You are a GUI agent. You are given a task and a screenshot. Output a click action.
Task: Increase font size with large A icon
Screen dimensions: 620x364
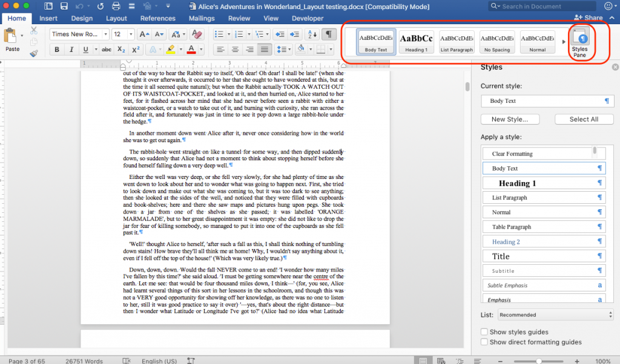pyautogui.click(x=144, y=34)
